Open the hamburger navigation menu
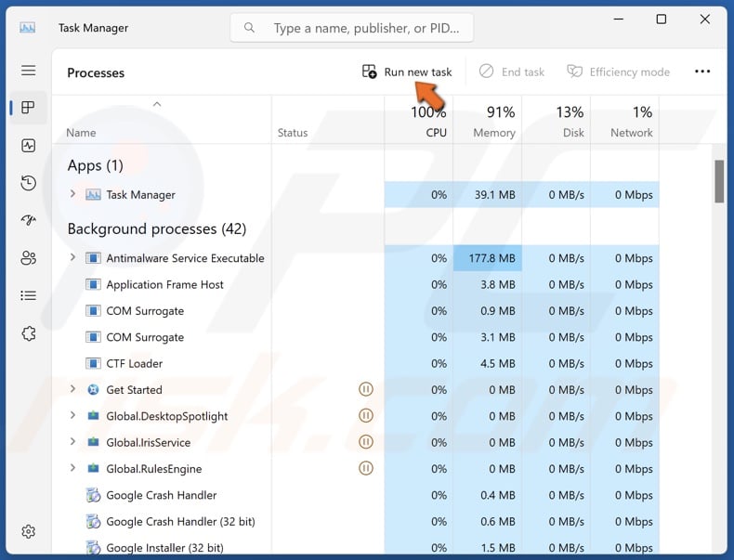Screen dimensions: 734x560 [29, 71]
